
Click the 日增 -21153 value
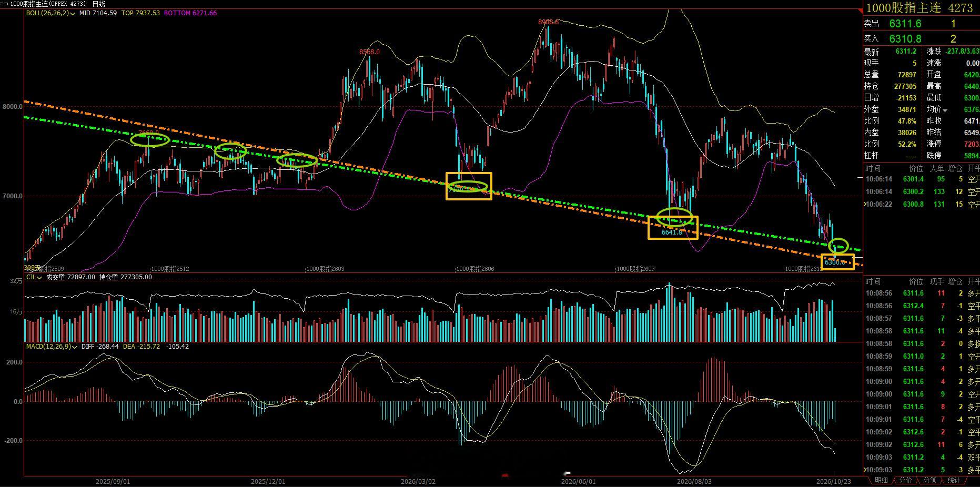point(906,98)
